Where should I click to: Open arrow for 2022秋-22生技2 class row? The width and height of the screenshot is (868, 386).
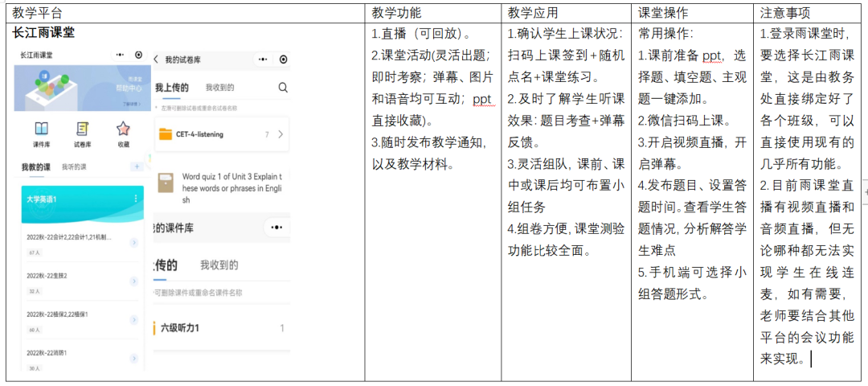pos(134,281)
